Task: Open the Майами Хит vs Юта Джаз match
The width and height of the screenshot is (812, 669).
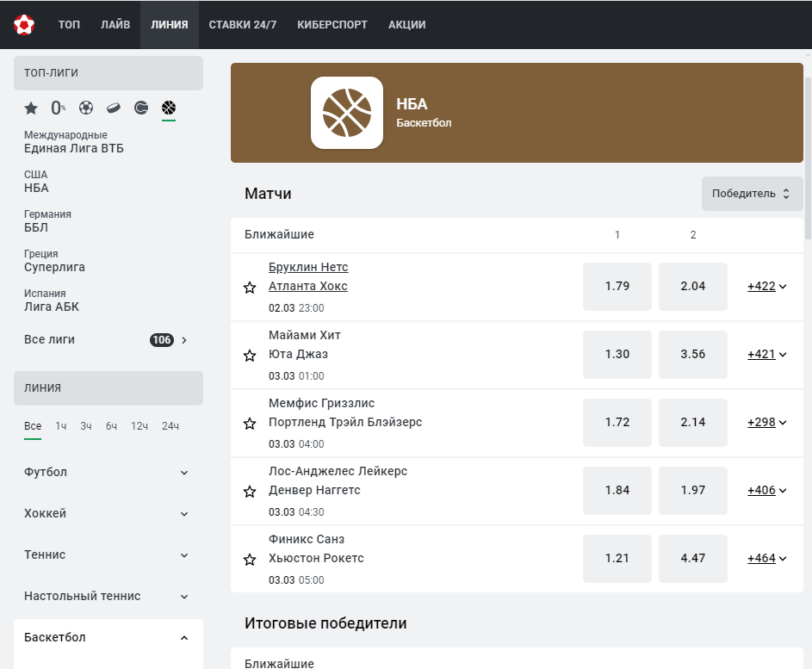Action: (305, 345)
